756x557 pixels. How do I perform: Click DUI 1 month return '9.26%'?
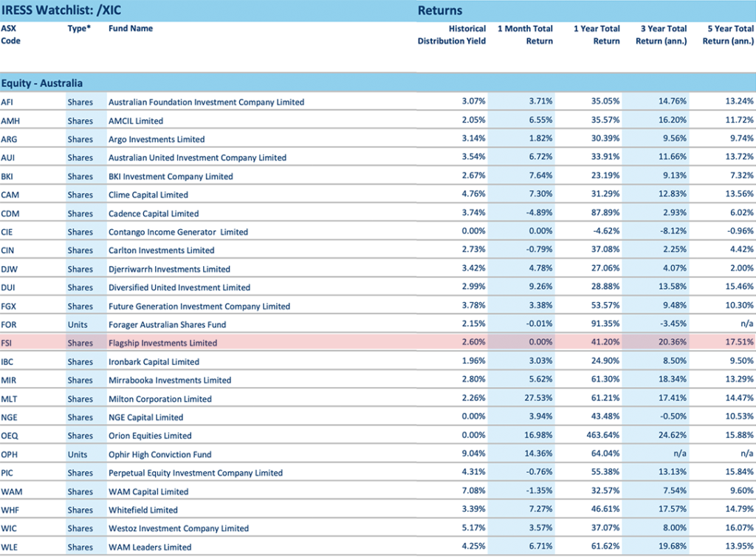click(540, 287)
